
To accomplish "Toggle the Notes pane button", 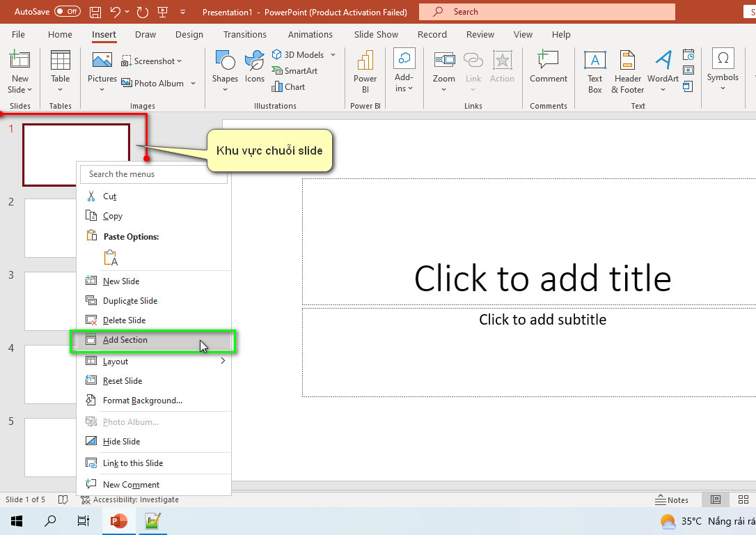I will pos(672,500).
